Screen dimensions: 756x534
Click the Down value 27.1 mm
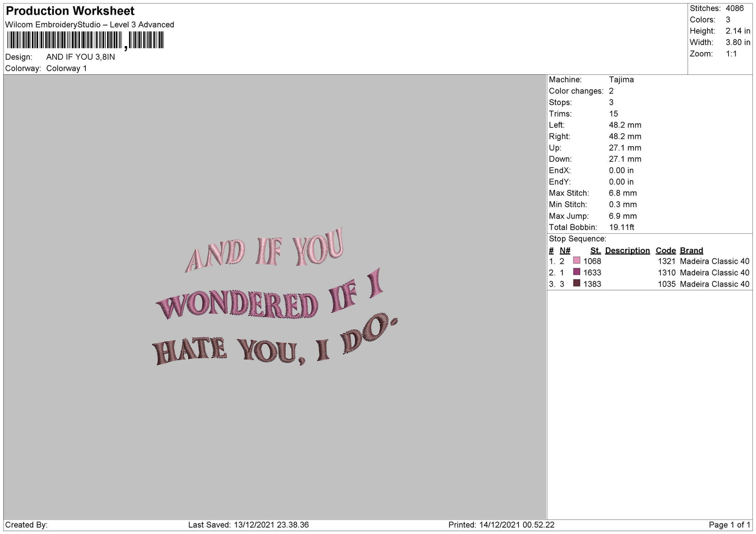tap(625, 159)
